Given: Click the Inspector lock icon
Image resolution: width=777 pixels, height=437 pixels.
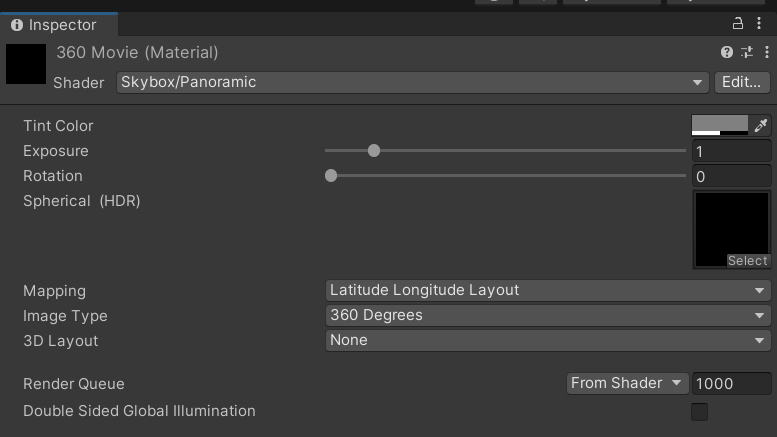Looking at the screenshot, I should point(739,24).
